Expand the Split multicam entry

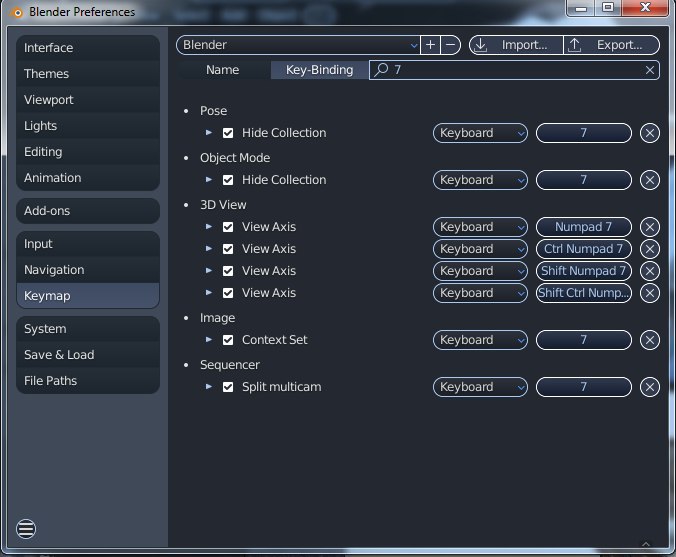pos(209,386)
